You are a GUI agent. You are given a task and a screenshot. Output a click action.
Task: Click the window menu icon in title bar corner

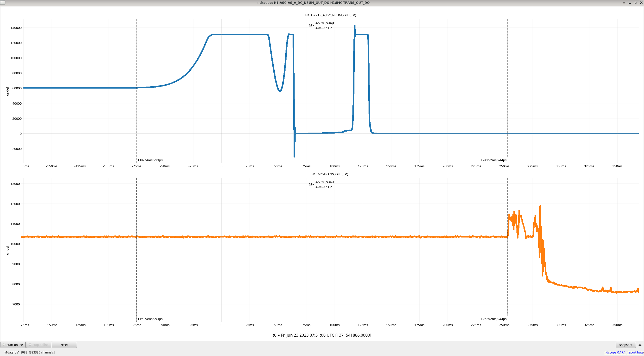3,3
